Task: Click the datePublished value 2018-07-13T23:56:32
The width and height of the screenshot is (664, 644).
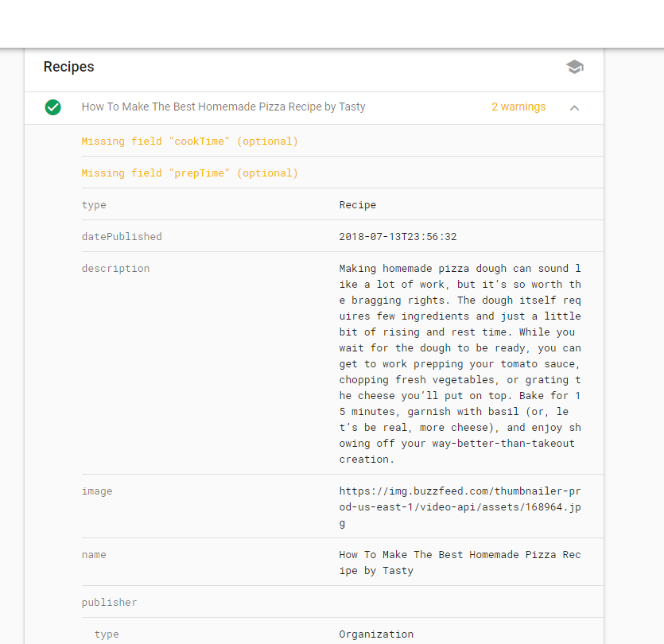Action: tap(398, 237)
